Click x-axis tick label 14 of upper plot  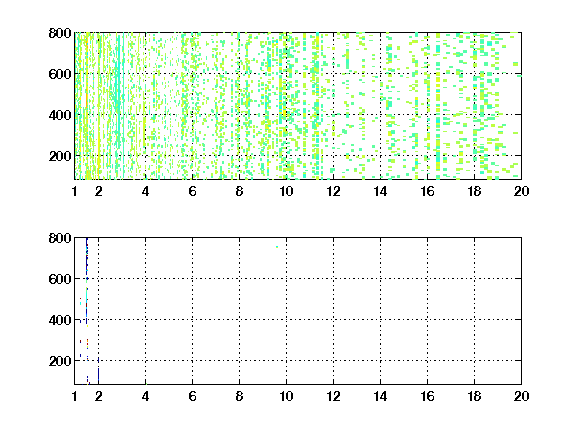pos(380,191)
